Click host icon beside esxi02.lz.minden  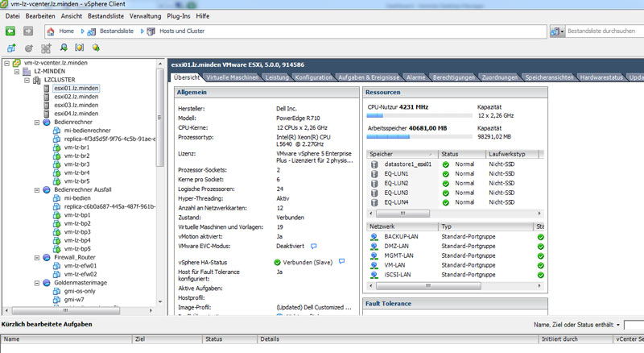(47, 97)
